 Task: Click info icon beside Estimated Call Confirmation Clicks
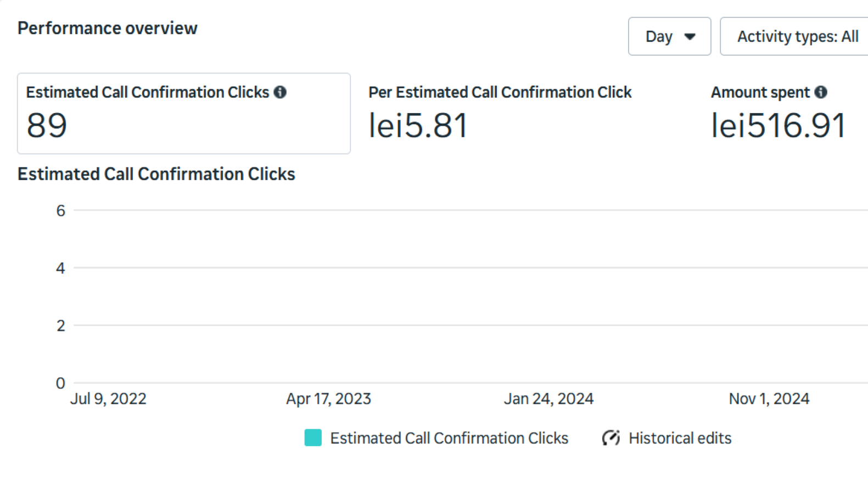click(280, 92)
